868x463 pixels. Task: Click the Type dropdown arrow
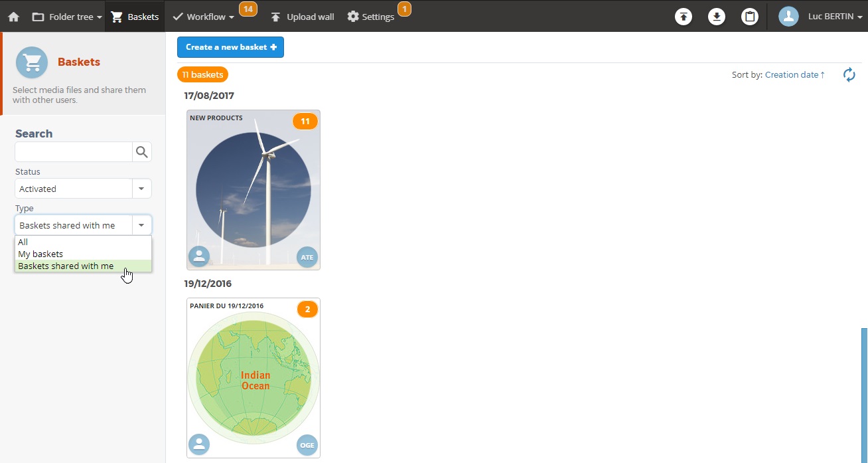pos(141,225)
